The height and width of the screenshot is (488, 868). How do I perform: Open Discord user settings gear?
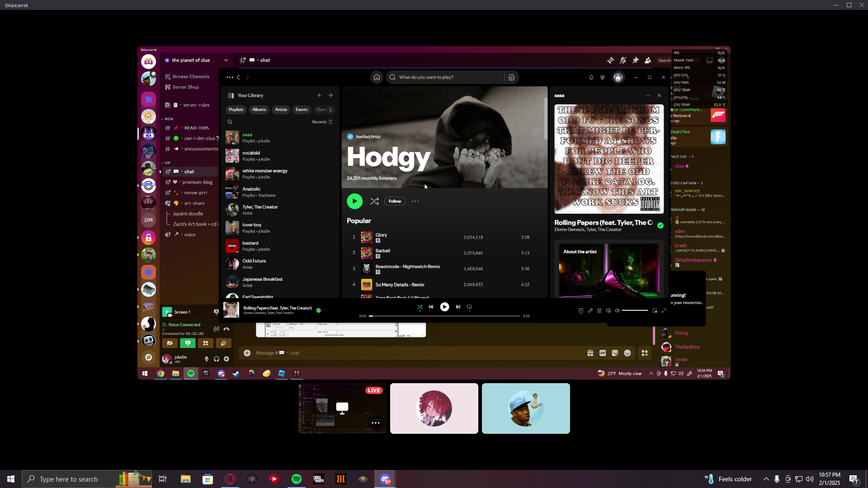click(x=226, y=359)
